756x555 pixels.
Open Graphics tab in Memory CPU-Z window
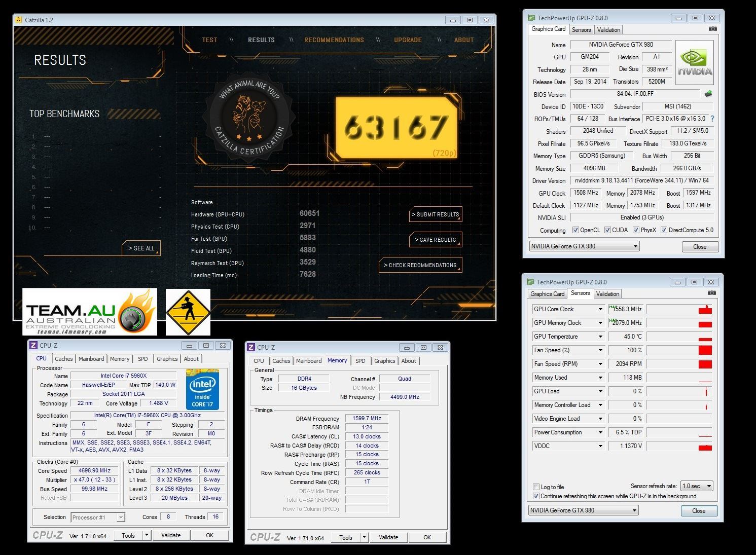(385, 361)
